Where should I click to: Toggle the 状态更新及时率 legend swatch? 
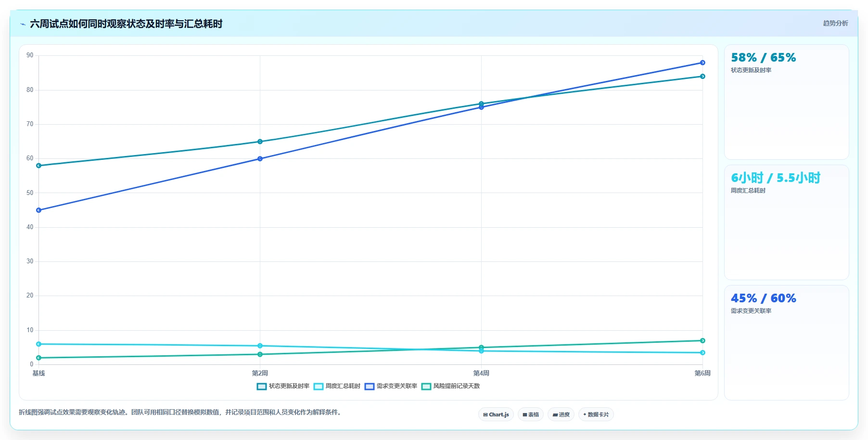pyautogui.click(x=262, y=387)
